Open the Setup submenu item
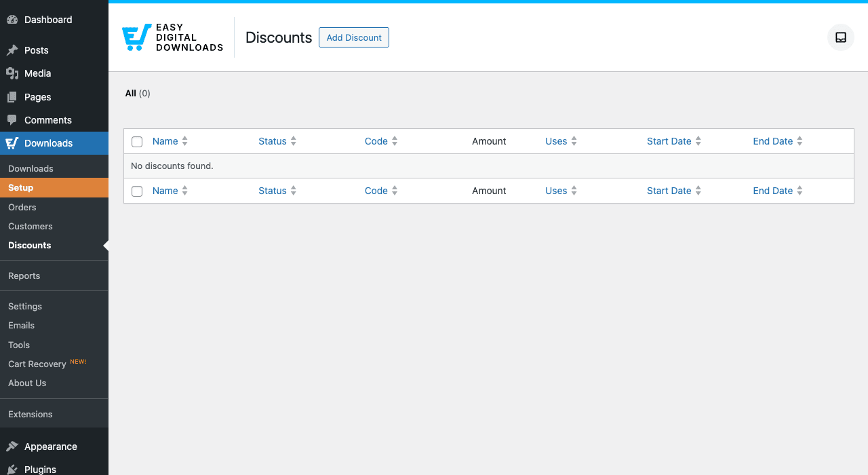The image size is (868, 475). coord(54,187)
